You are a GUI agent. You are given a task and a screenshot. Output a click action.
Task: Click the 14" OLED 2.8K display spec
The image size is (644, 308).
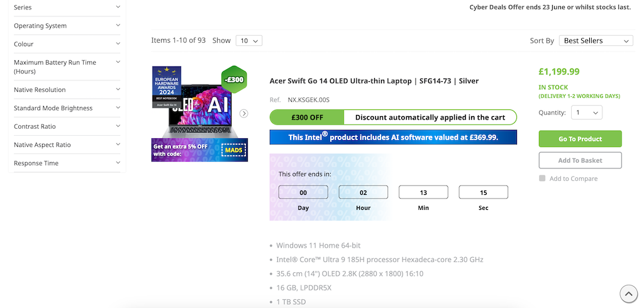(x=350, y=273)
